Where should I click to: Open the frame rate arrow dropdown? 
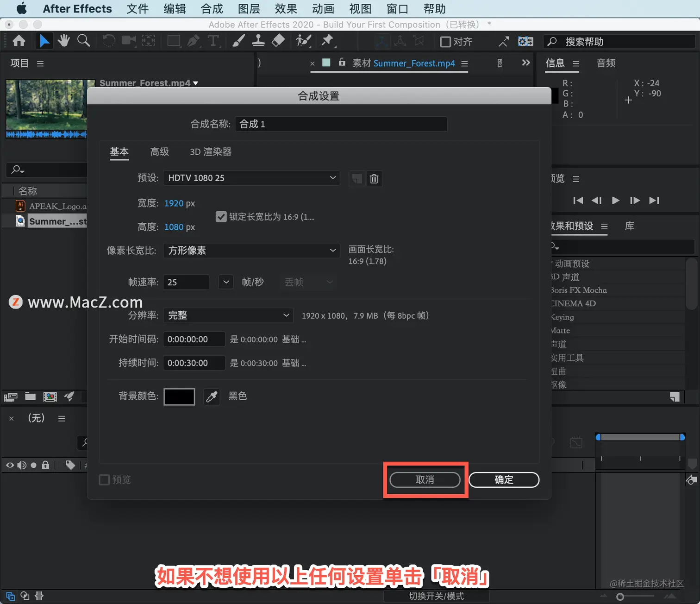[x=225, y=282]
